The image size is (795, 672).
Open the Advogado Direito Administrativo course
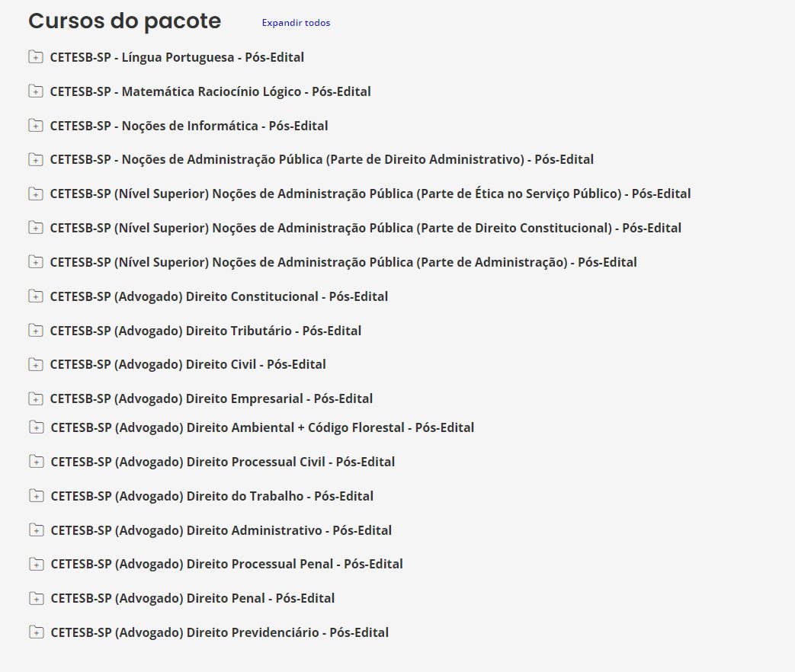pyautogui.click(x=221, y=530)
